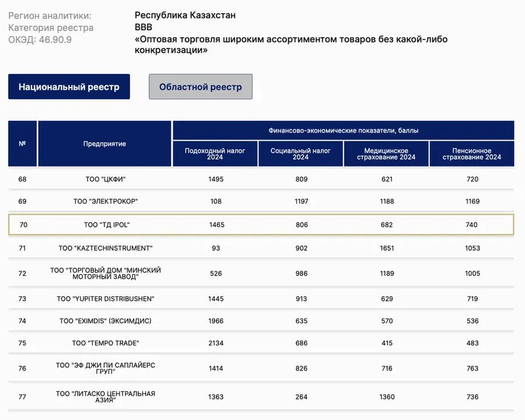The image size is (525, 420).
Task: Click the Республика Казахстан region value
Action: tap(185, 15)
